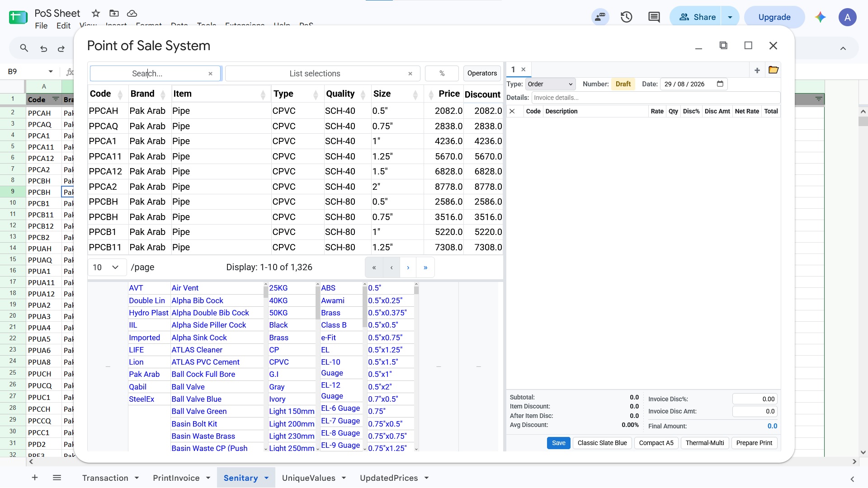The height and width of the screenshot is (488, 868).
Task: Click the Prepare Print button
Action: pyautogui.click(x=754, y=443)
